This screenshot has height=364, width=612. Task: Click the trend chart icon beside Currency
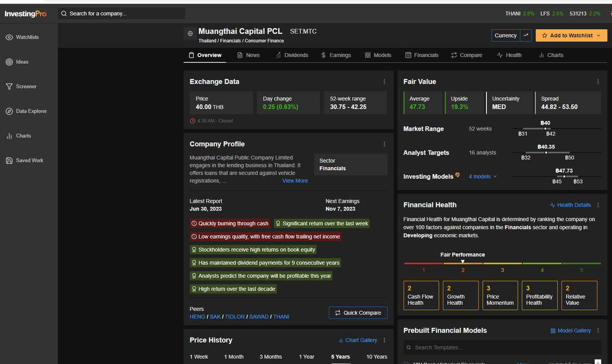[x=526, y=35]
